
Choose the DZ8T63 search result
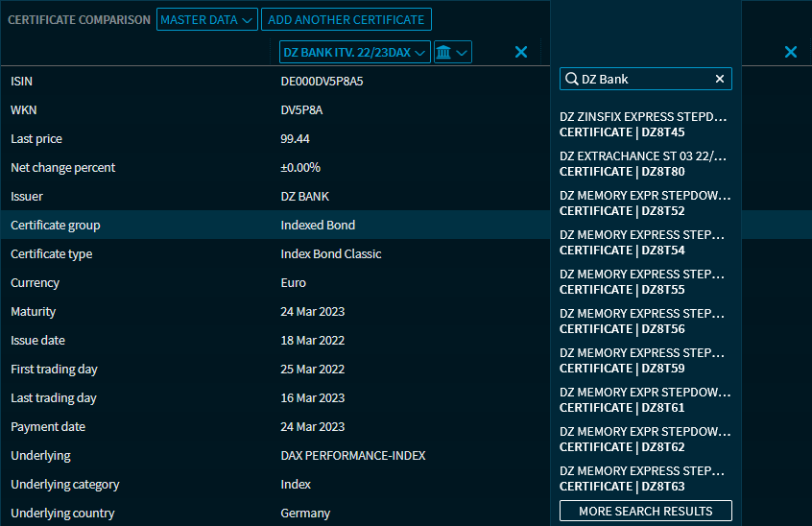point(643,479)
